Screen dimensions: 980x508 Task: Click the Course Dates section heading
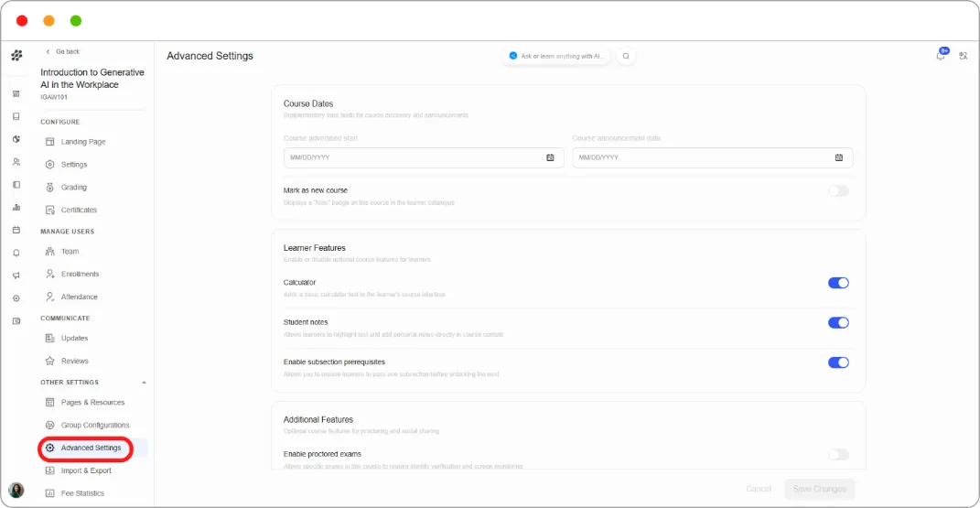(x=308, y=103)
